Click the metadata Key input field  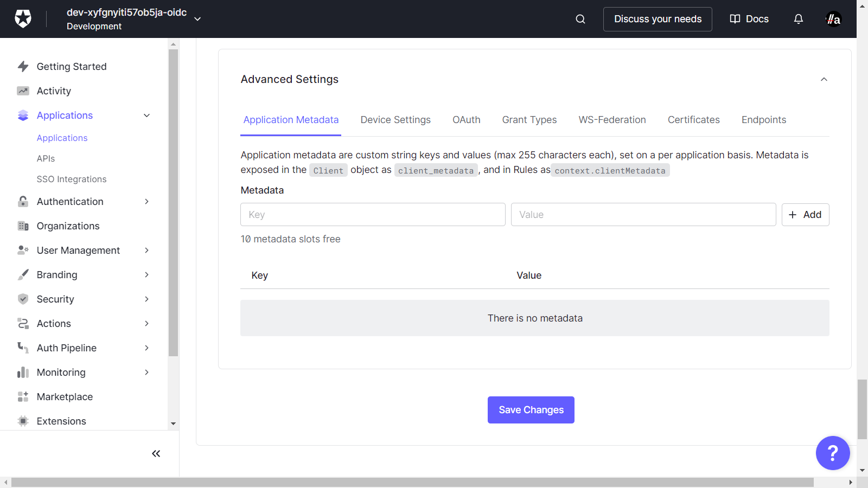373,215
